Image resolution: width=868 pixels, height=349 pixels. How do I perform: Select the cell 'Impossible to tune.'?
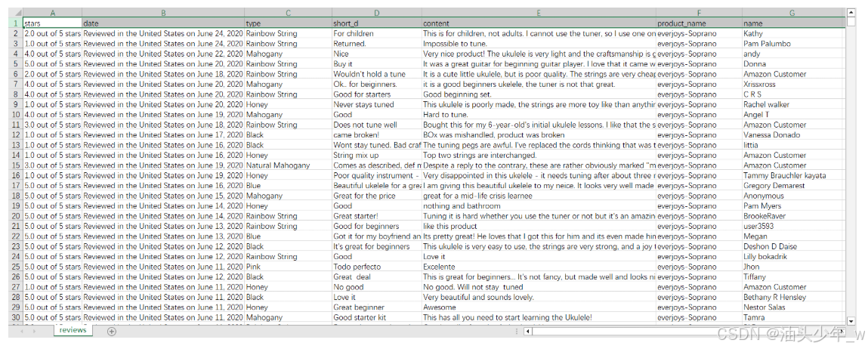coord(539,44)
